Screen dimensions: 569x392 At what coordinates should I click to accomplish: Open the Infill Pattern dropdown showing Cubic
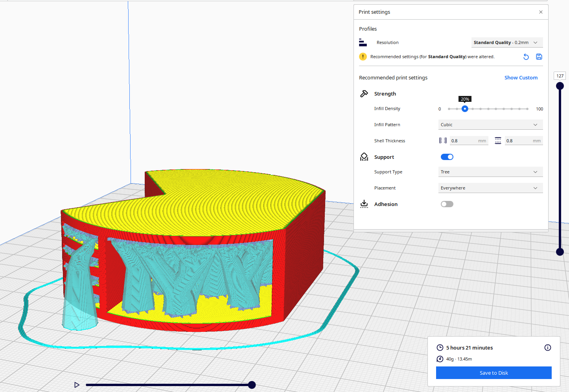pyautogui.click(x=490, y=124)
